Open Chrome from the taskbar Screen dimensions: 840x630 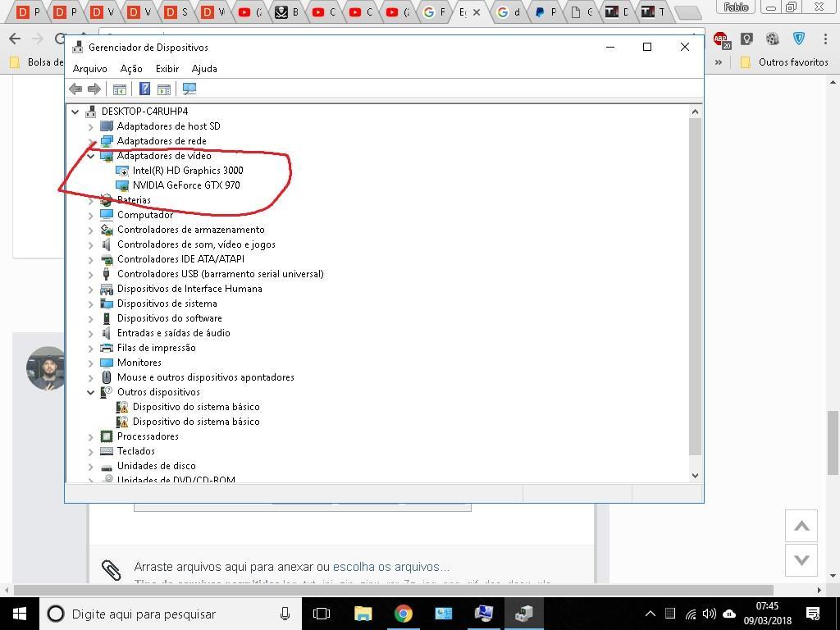403,614
